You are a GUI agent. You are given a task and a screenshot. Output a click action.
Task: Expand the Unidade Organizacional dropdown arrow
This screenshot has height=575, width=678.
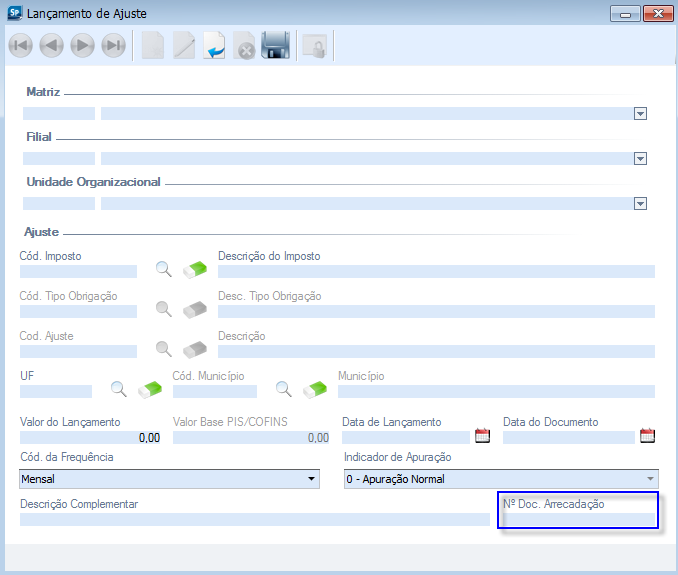640,204
